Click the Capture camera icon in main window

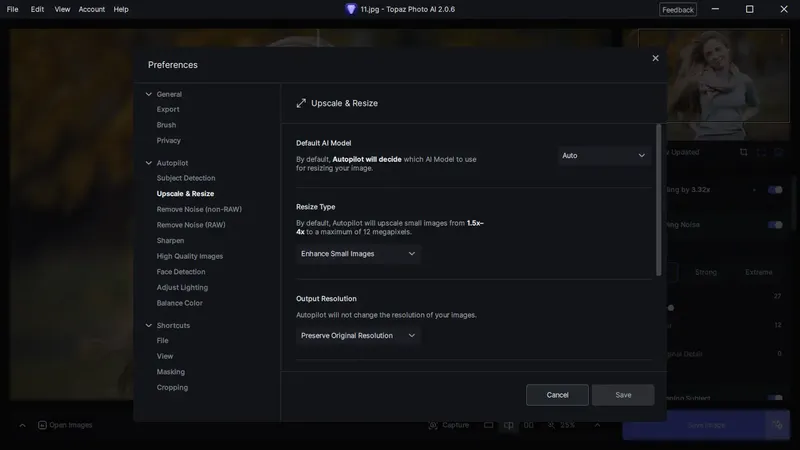[x=433, y=425]
